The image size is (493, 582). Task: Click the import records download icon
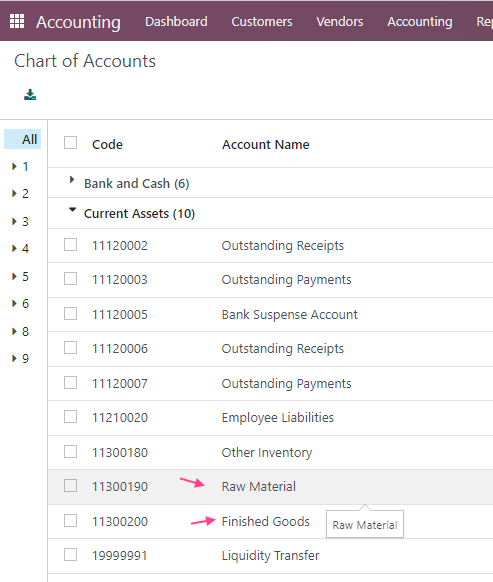click(x=30, y=95)
